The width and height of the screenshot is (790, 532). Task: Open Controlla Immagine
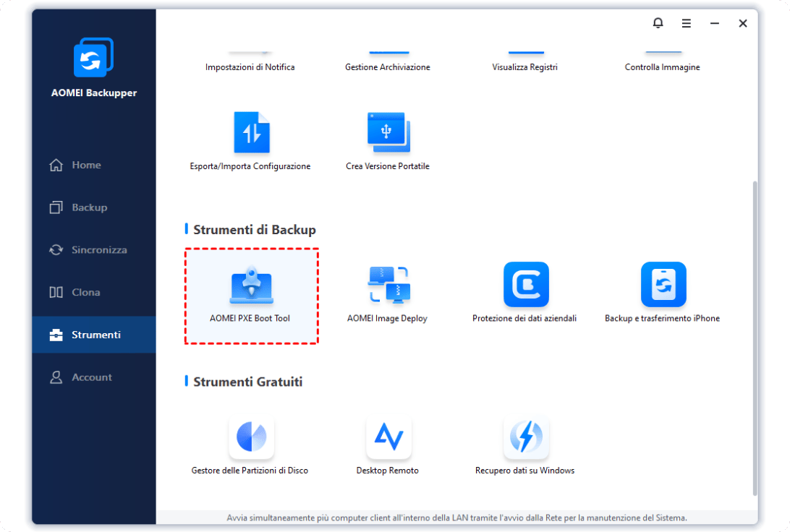[x=662, y=67]
